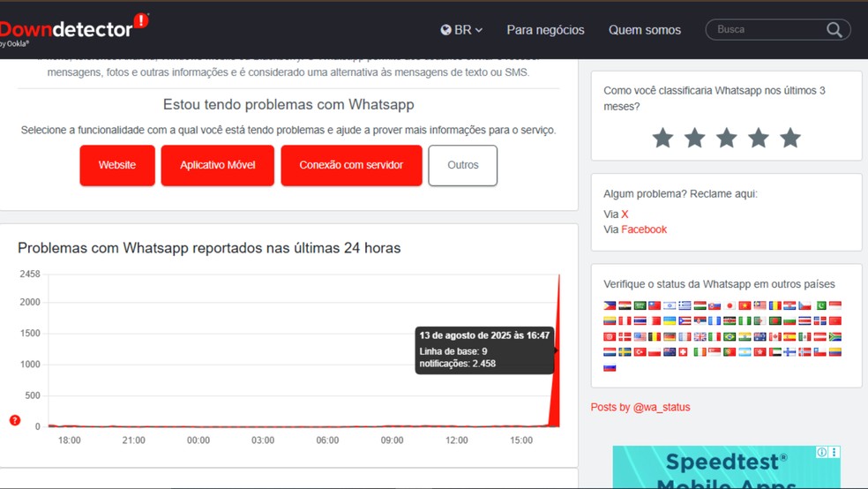Screen dimensions: 868x489
Task: Rate Whatsapp two stars
Action: pos(695,138)
